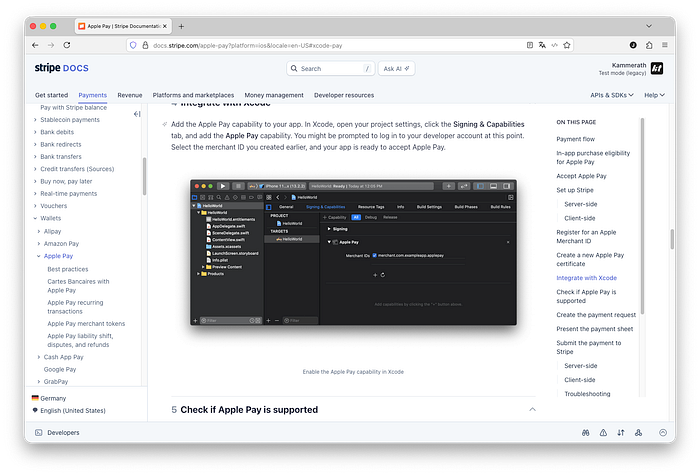This screenshot has width=700, height=475.
Task: Click the code brackets icon in address bar
Action: point(554,45)
